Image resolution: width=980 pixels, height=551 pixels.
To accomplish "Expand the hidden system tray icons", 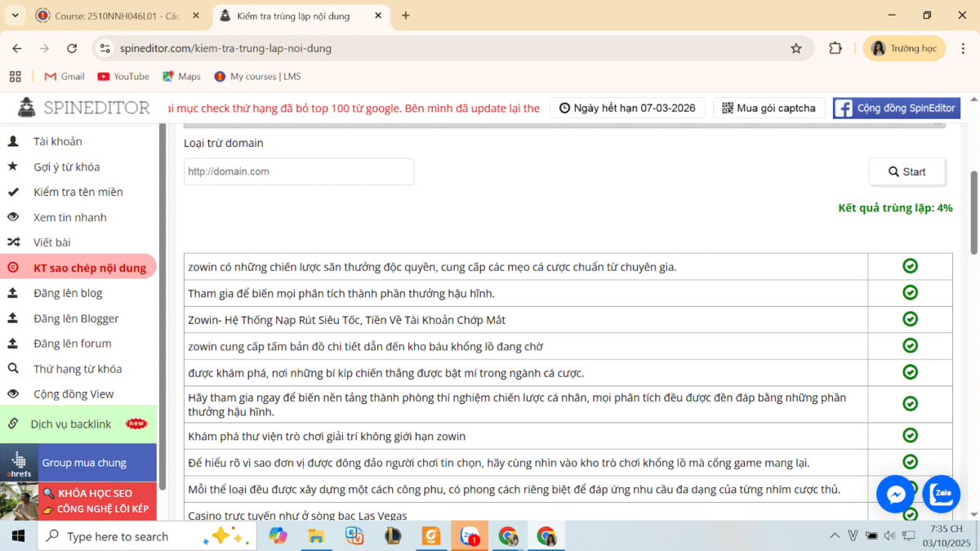I will click(834, 535).
